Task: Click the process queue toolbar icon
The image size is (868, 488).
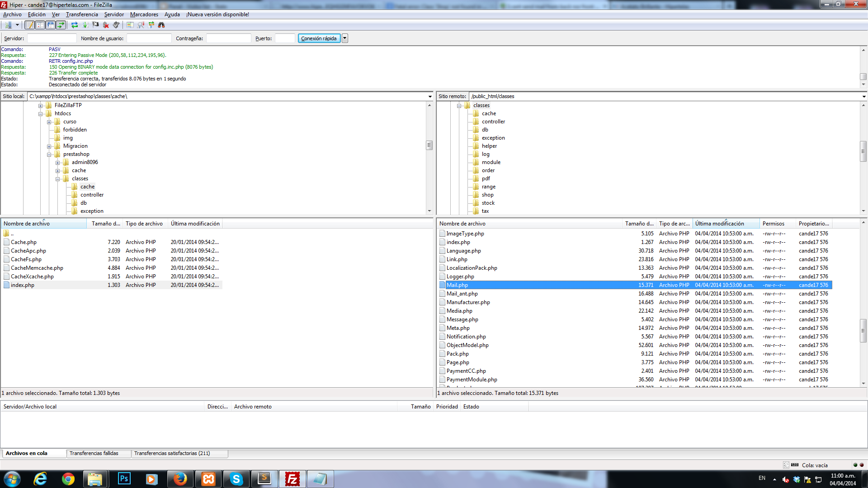Action: (85, 25)
